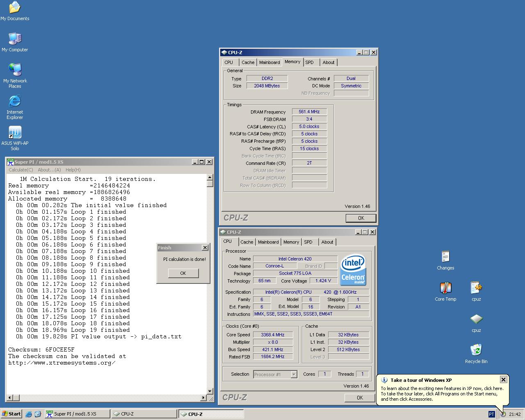Open My Computer desktop icon
The image size is (525, 420).
click(x=15, y=42)
